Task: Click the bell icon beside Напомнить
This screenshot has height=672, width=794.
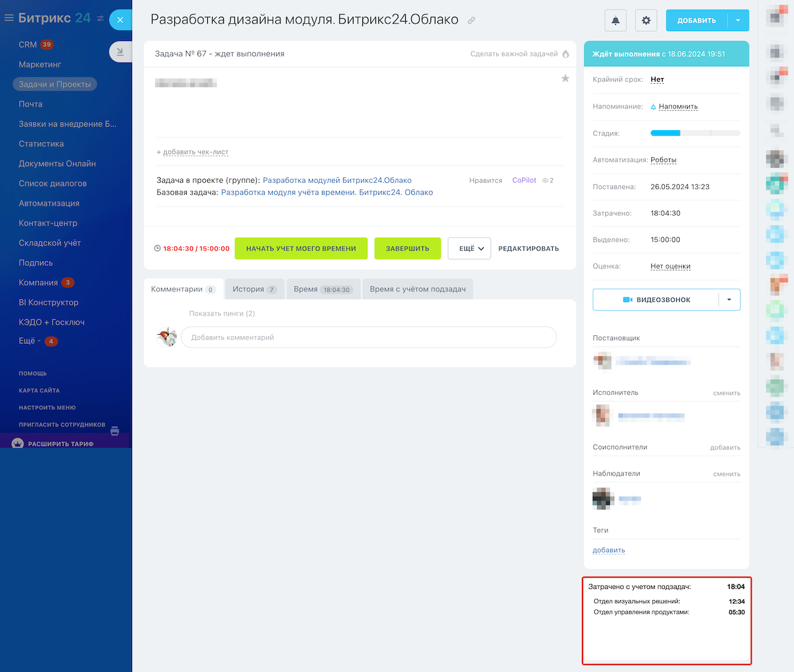Action: (x=653, y=107)
